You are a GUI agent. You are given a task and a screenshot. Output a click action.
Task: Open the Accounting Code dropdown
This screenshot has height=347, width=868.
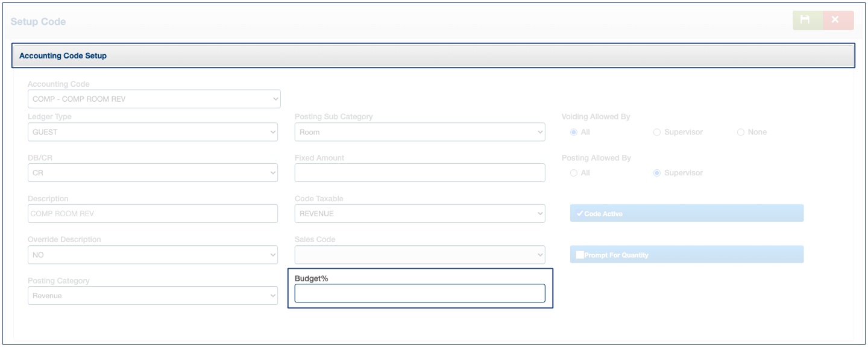[x=154, y=99]
